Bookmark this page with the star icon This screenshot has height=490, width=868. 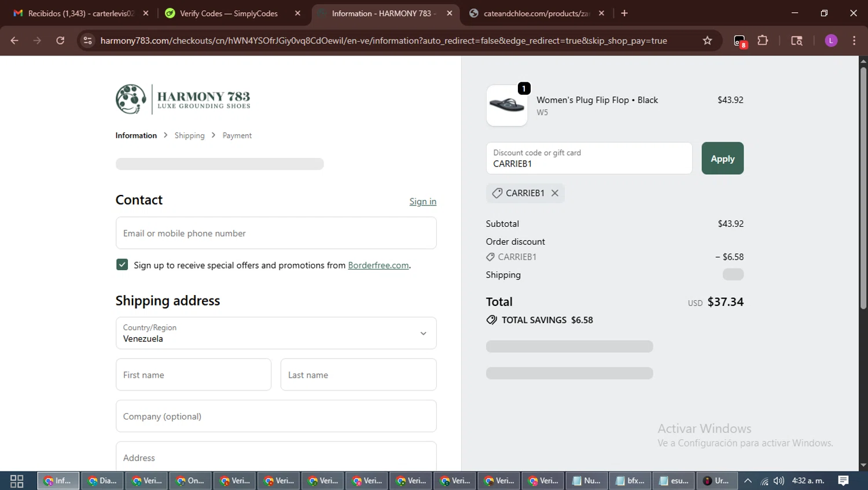[707, 40]
